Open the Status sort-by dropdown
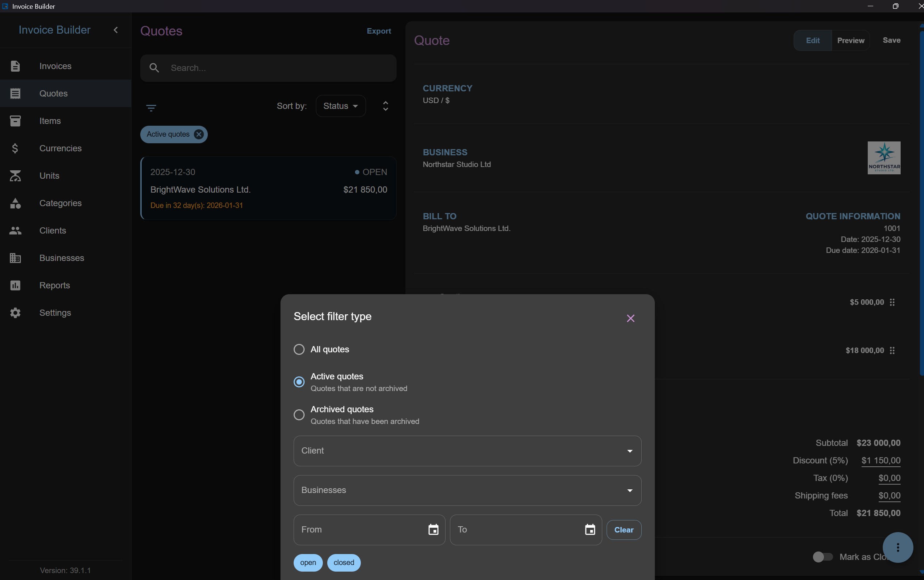This screenshot has height=580, width=924. (x=341, y=106)
